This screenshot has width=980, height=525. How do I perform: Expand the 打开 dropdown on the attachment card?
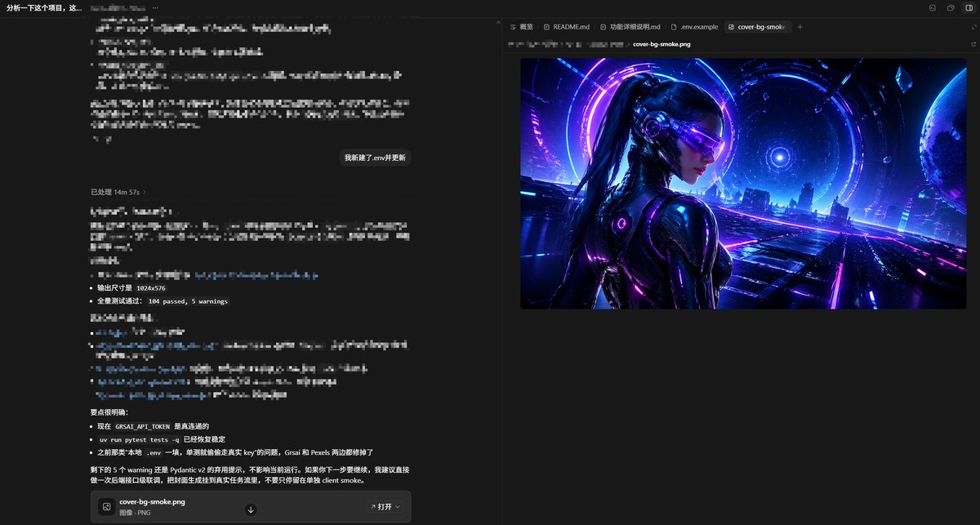(398, 506)
